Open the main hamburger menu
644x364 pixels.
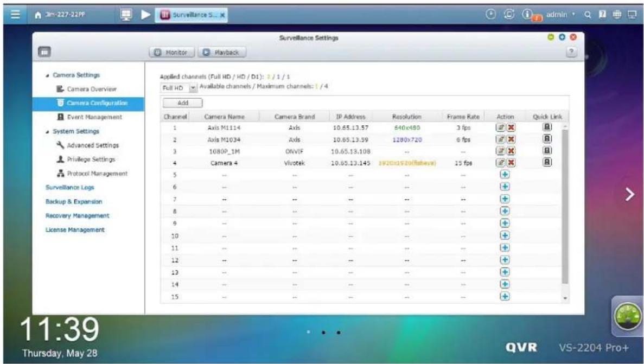pos(15,15)
